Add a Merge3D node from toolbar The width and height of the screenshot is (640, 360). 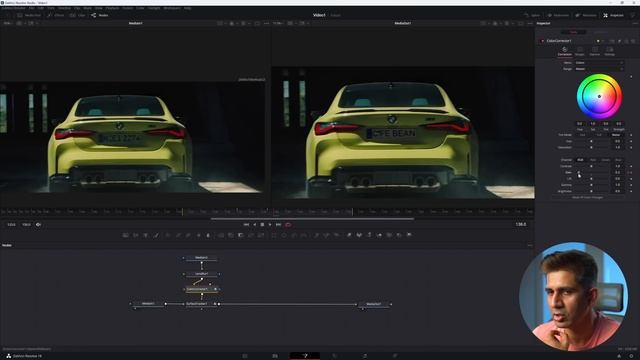379,235
